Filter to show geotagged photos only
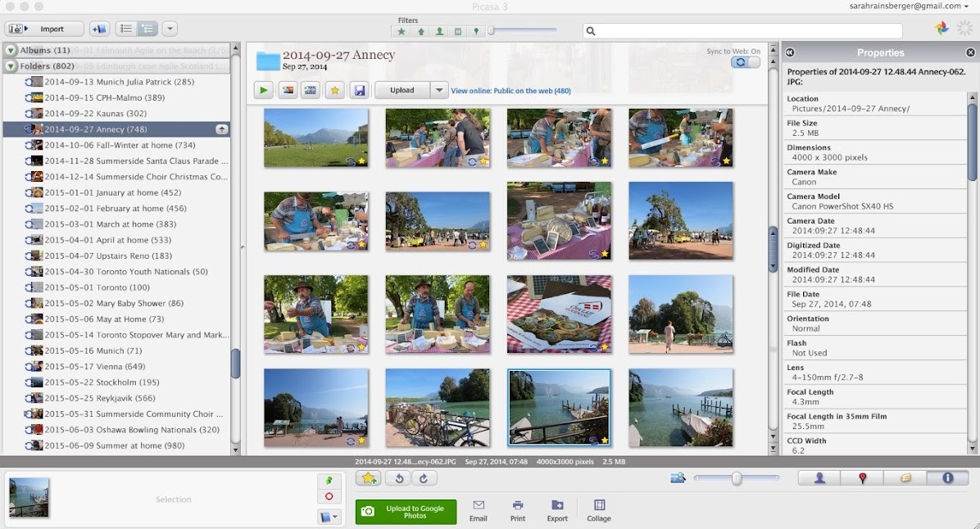Viewport: 980px width, 529px height. pos(475,31)
